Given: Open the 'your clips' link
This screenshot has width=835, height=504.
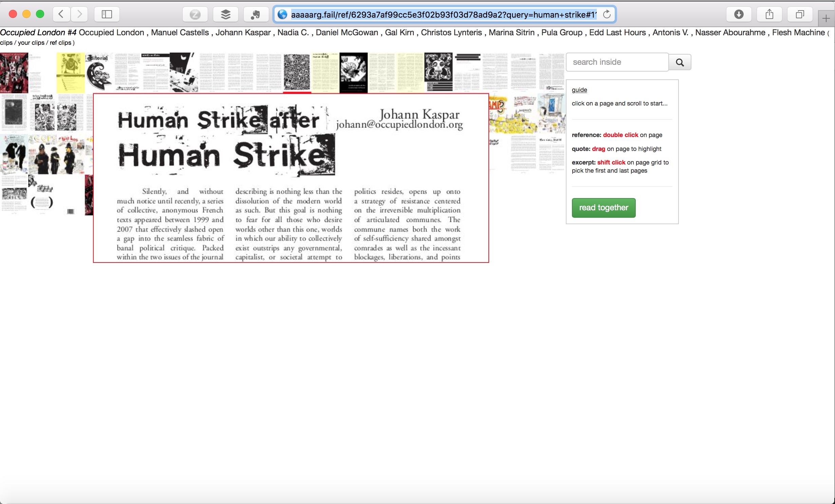Looking at the screenshot, I should [31, 43].
